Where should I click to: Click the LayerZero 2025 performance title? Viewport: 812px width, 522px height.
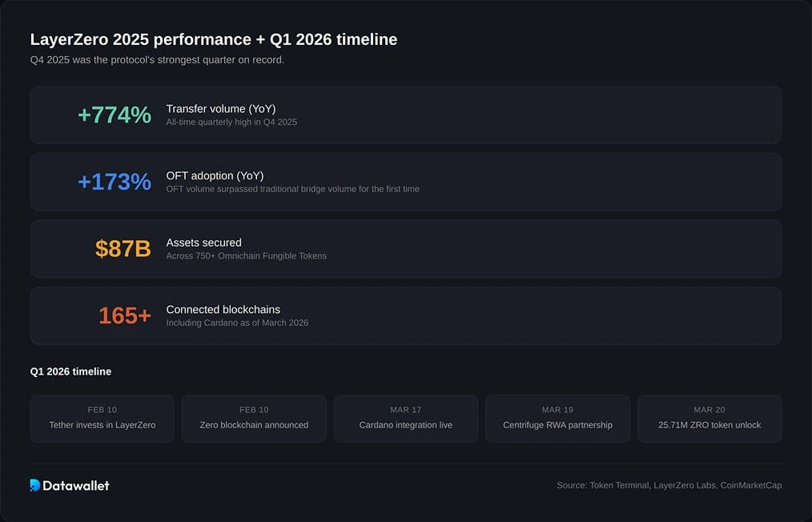[x=213, y=39]
